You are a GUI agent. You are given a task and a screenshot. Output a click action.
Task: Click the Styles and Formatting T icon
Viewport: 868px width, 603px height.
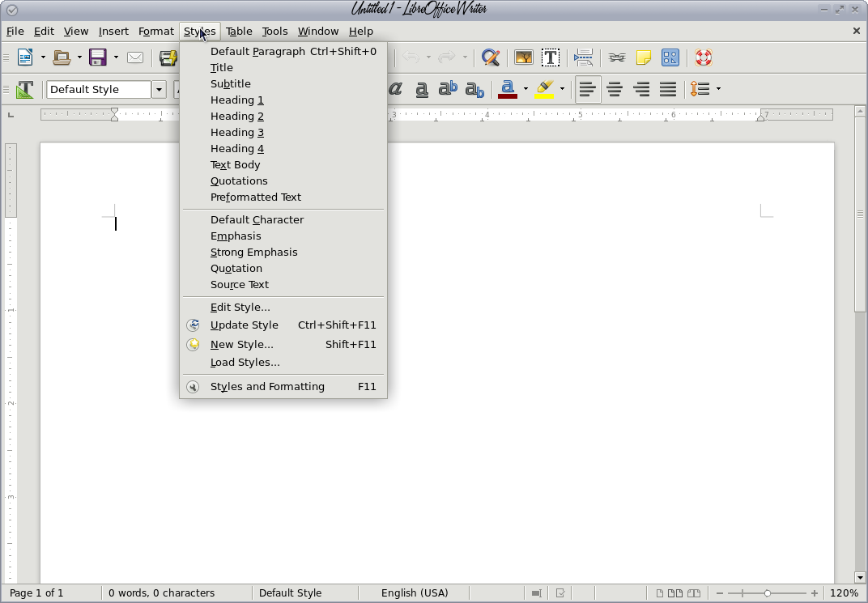(x=24, y=90)
